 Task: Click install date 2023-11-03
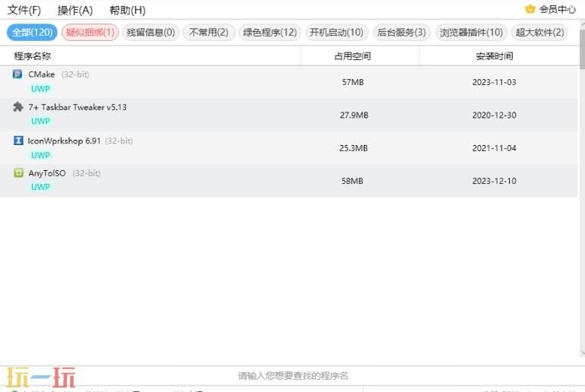pos(494,82)
